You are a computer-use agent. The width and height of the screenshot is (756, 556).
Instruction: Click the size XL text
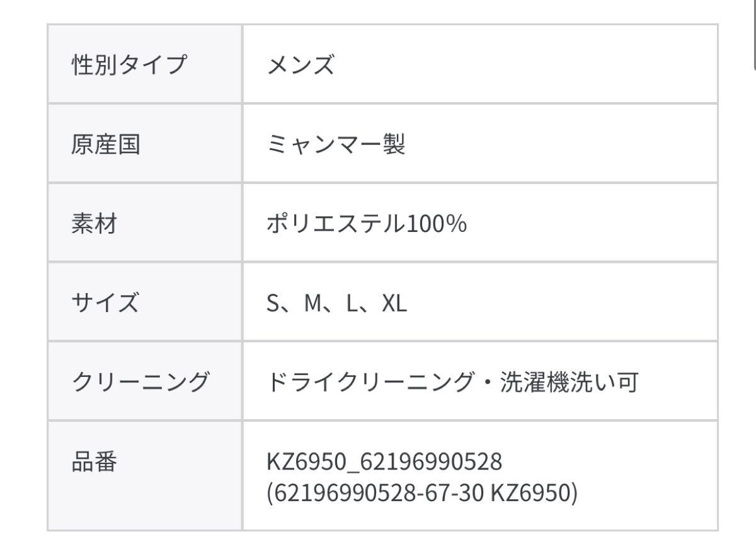[394, 304]
